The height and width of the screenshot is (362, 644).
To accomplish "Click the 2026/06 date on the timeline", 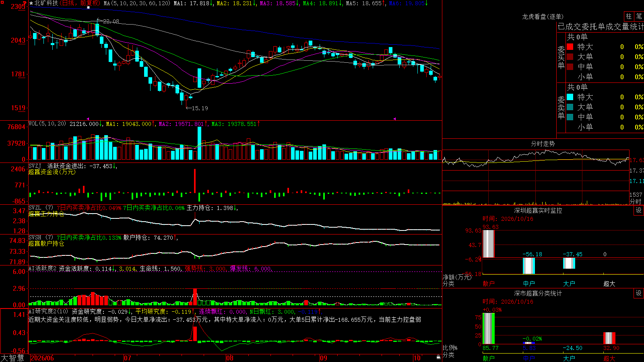I will [42, 358].
